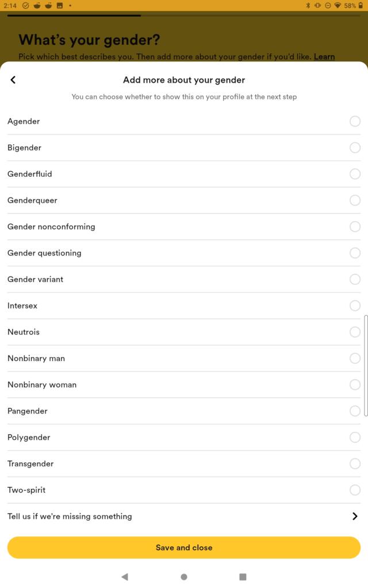Click the vertical scrollbar on the right edge

tap(366, 366)
